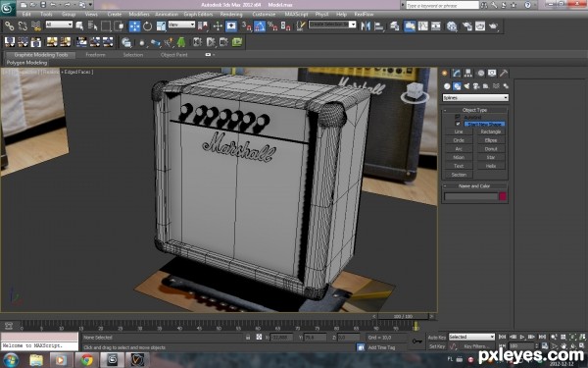
Task: Choose the Select Object tool
Action: point(79,26)
